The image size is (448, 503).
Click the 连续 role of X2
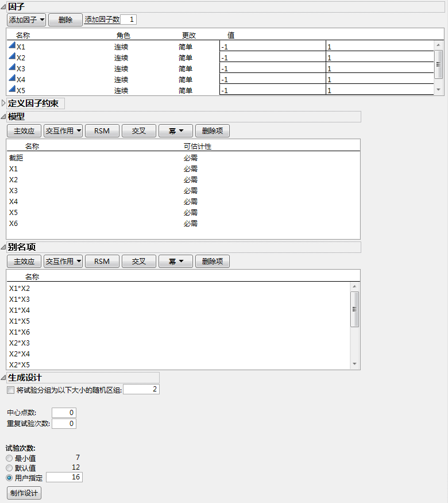click(x=121, y=57)
